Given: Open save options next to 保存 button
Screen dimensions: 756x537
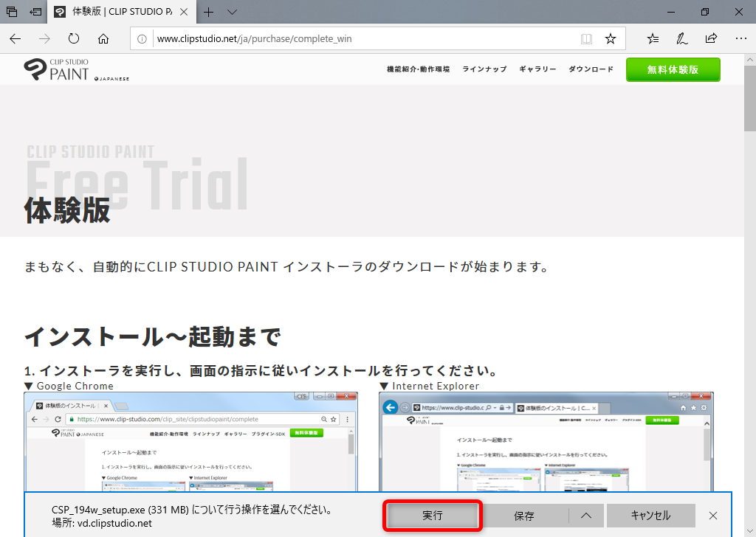Looking at the screenshot, I should point(585,516).
